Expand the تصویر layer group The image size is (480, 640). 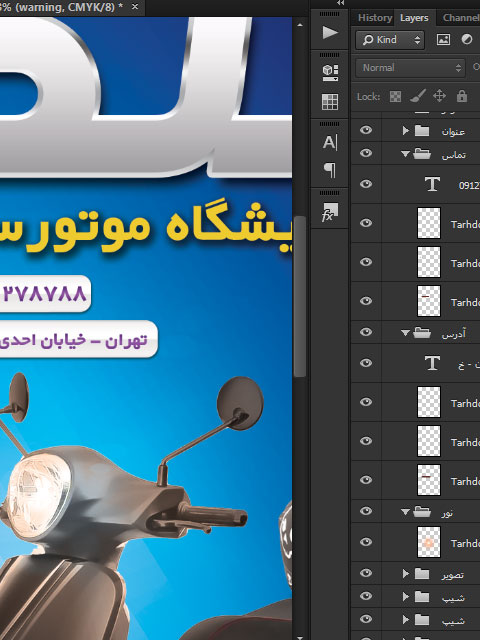click(405, 574)
